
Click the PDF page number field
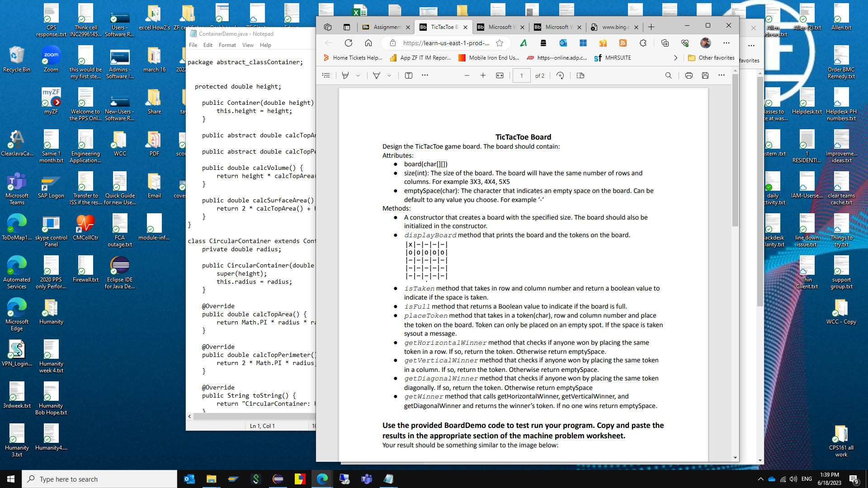521,75
